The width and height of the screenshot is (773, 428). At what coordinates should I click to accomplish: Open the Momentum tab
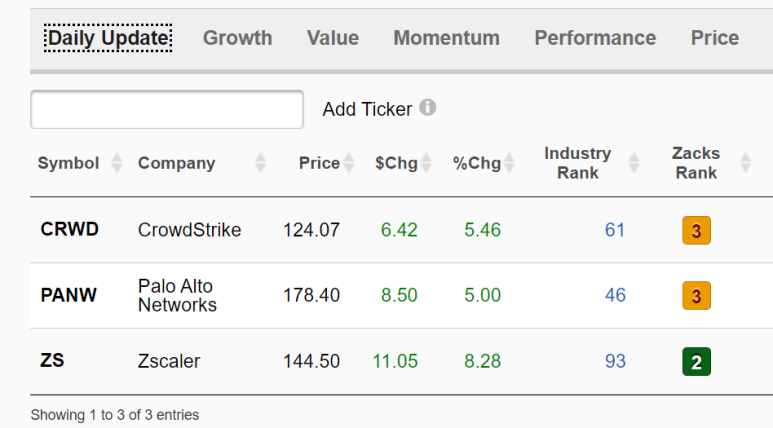pos(447,38)
